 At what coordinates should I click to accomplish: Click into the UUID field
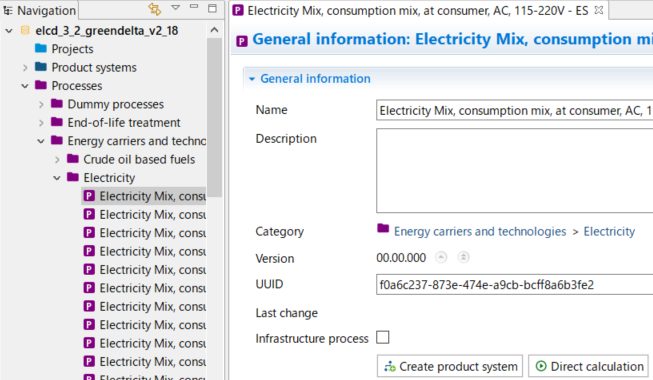[514, 285]
